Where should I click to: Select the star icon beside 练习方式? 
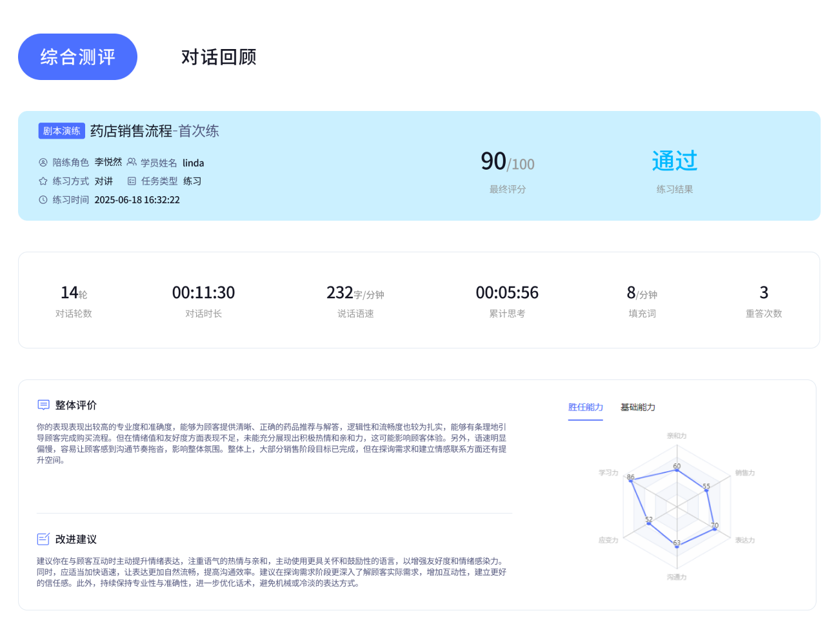coord(43,181)
